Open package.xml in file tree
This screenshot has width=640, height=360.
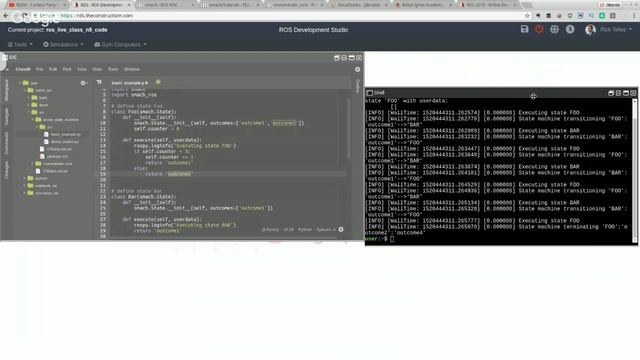tap(57, 156)
